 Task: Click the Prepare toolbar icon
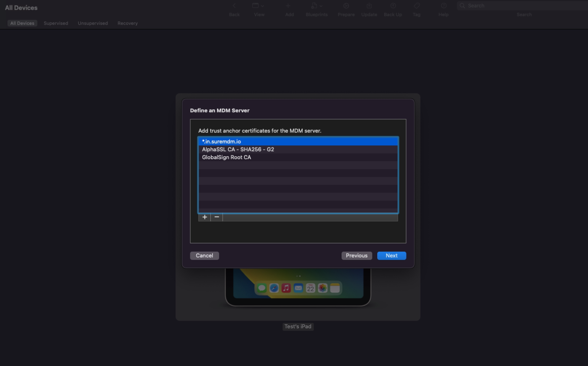tap(346, 6)
